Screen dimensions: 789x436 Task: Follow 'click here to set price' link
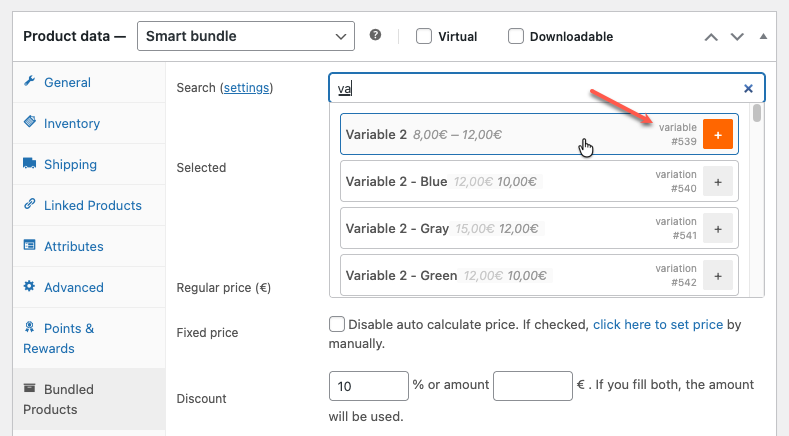pos(658,324)
